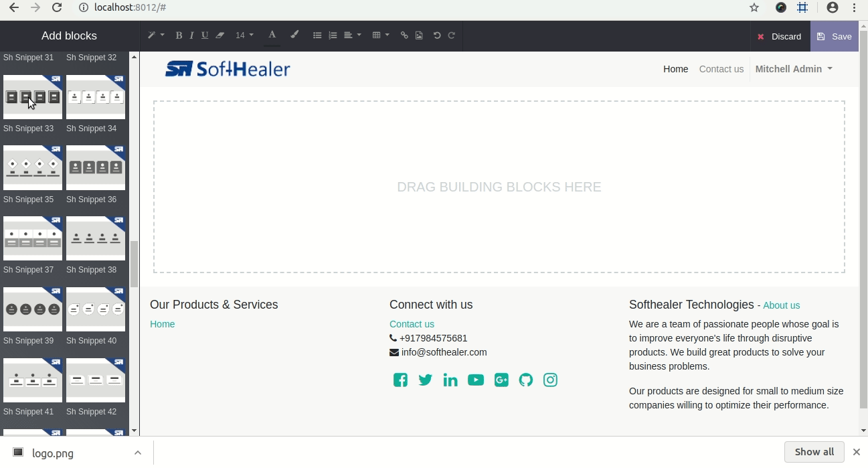This screenshot has height=468, width=868.
Task: Save the page edits
Action: tap(834, 36)
